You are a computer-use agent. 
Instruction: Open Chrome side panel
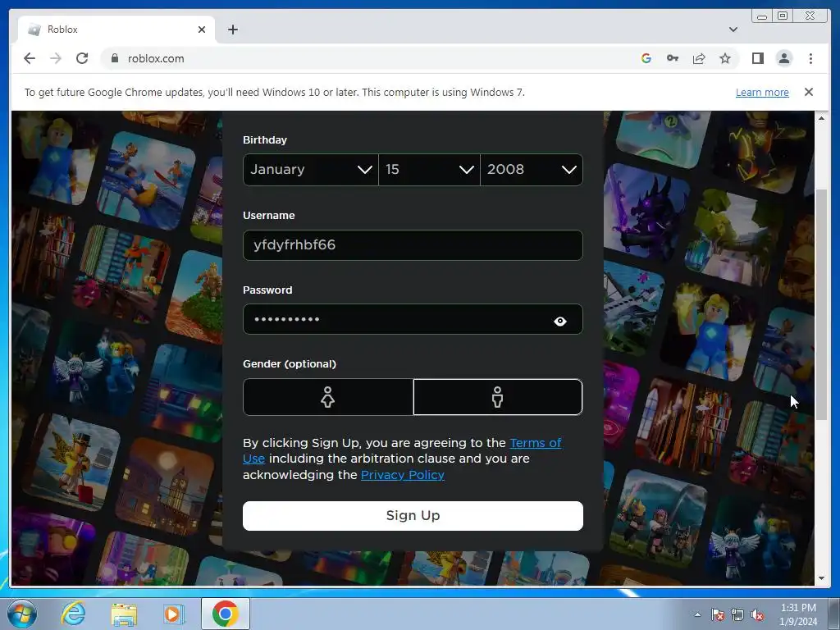point(757,58)
